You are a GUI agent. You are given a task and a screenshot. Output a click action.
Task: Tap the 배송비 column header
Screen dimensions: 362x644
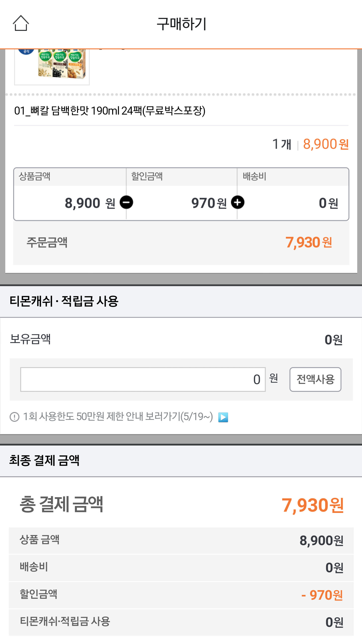click(254, 176)
